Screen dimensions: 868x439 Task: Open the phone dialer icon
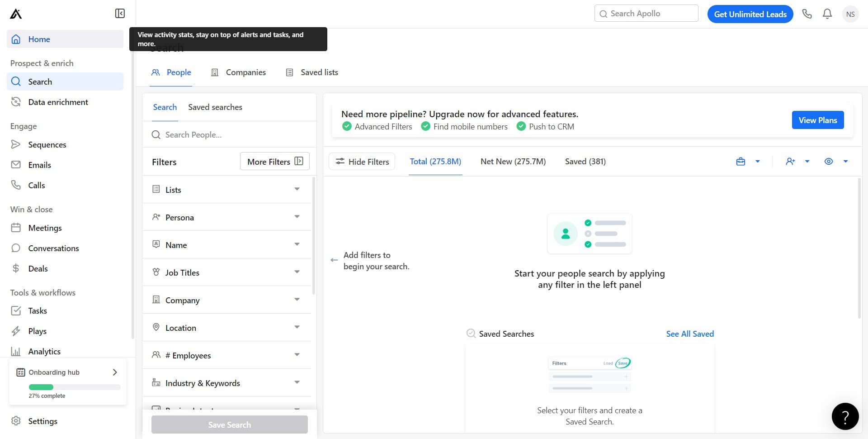pyautogui.click(x=807, y=14)
